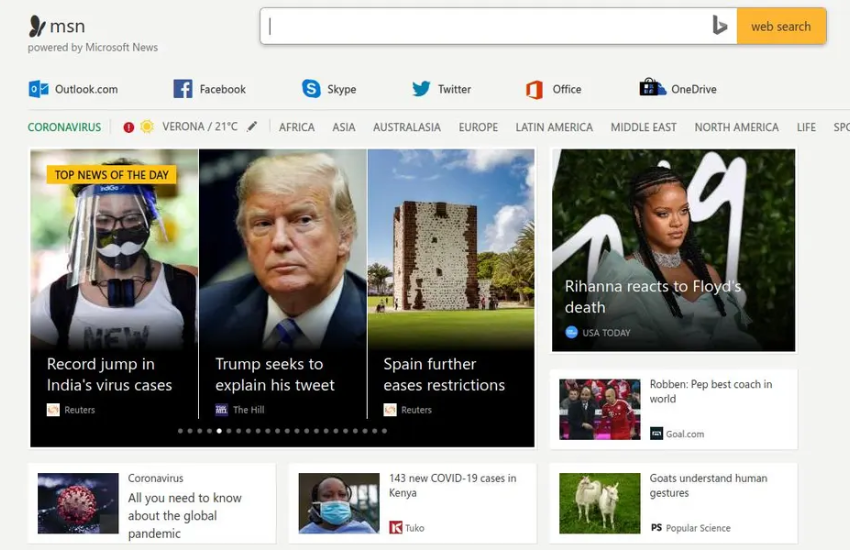Click Reuters icon under India's virus story

(x=53, y=410)
